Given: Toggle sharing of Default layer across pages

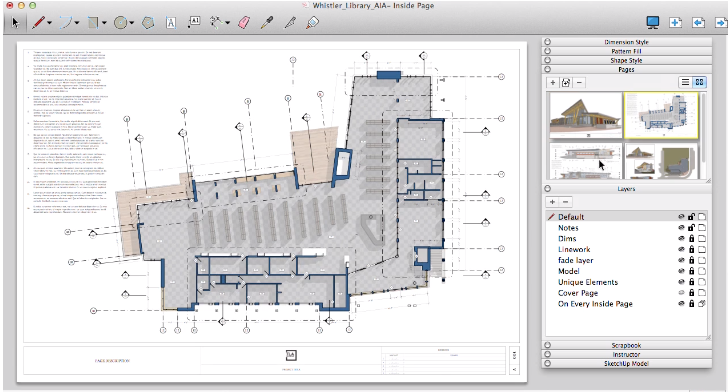Looking at the screenshot, I should click(702, 216).
